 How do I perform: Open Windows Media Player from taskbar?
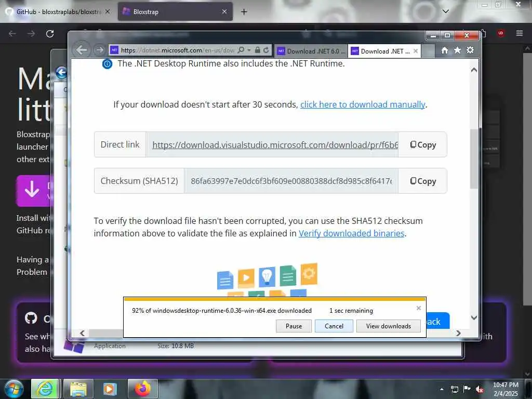point(110,389)
